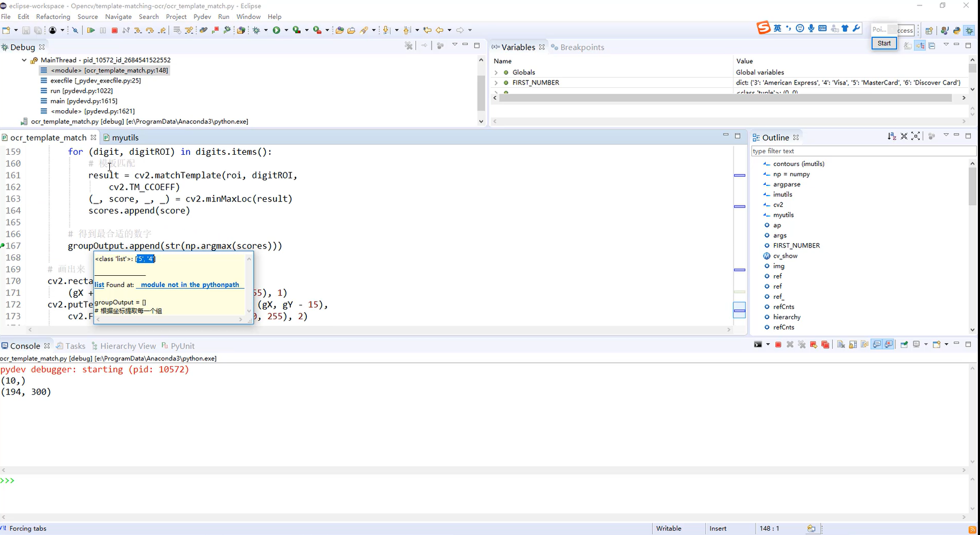This screenshot has width=980, height=535.
Task: Click the Step Into icon
Action: tap(138, 30)
